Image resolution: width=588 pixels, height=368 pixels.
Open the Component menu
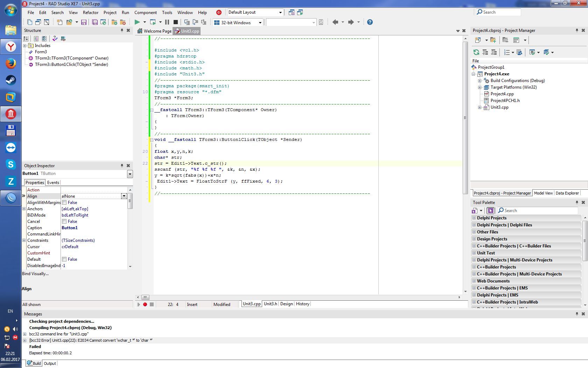(x=146, y=13)
